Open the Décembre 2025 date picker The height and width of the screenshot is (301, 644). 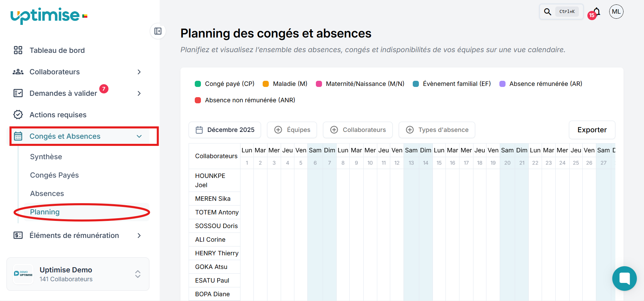[225, 130]
